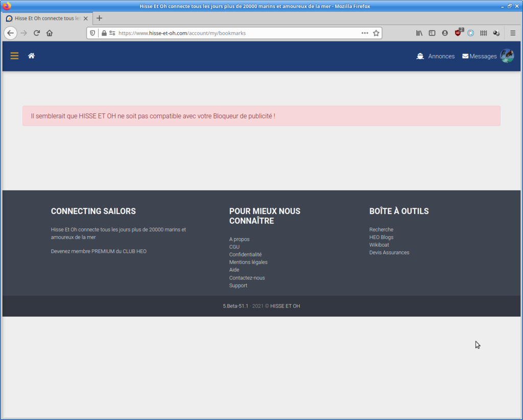Open the user profile avatar
Image resolution: width=523 pixels, height=420 pixels.
[x=507, y=56]
